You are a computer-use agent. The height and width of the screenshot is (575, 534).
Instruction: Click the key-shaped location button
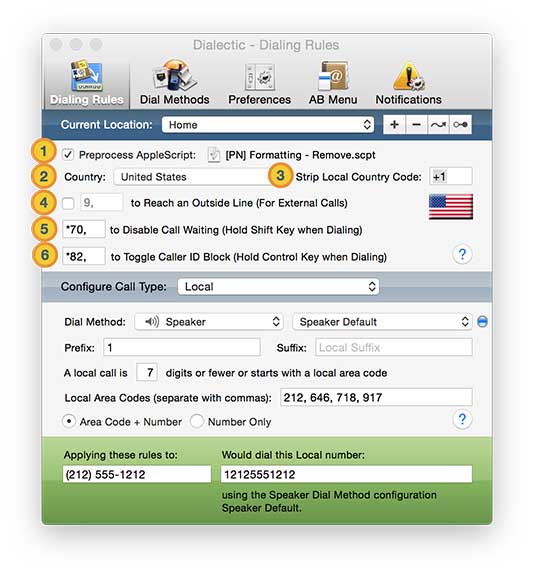click(460, 125)
